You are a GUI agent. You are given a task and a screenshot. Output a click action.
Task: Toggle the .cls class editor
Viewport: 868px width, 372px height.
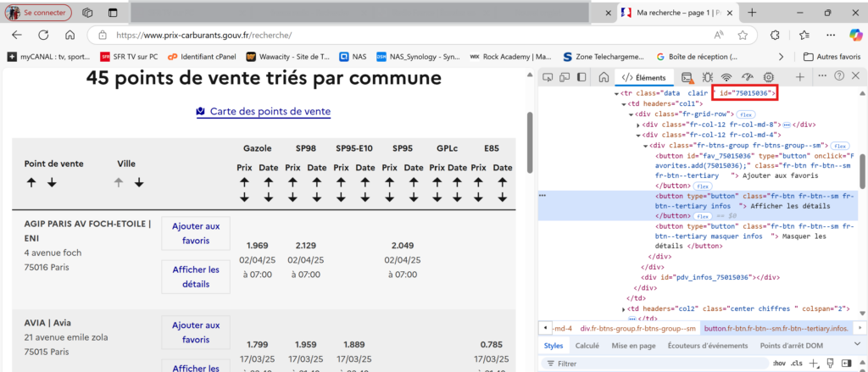pyautogui.click(x=796, y=363)
